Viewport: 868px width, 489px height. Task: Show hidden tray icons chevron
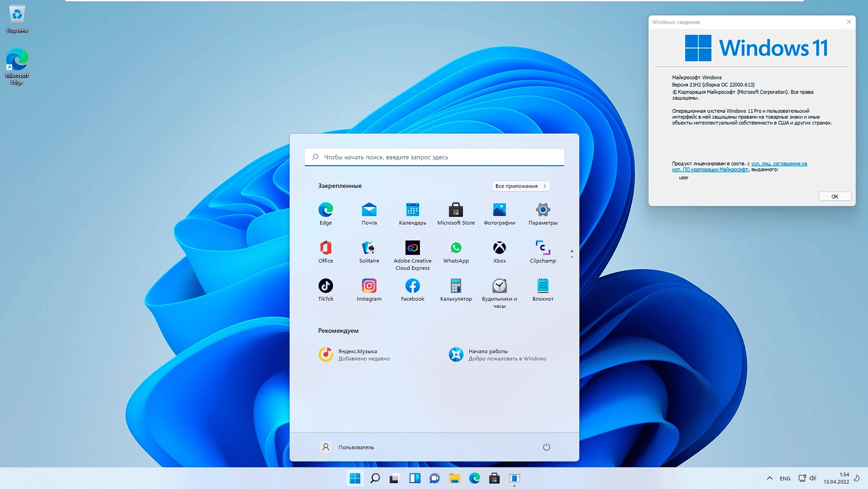tap(769, 478)
